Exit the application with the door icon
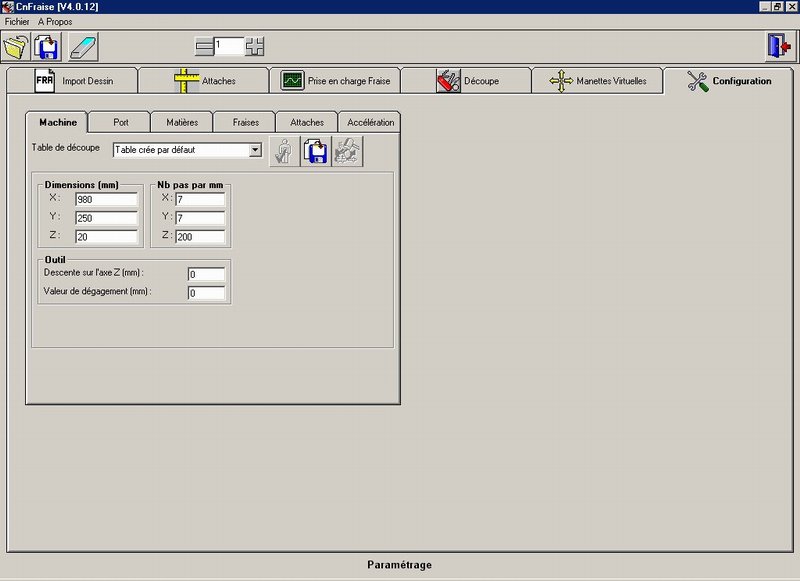 (x=780, y=46)
